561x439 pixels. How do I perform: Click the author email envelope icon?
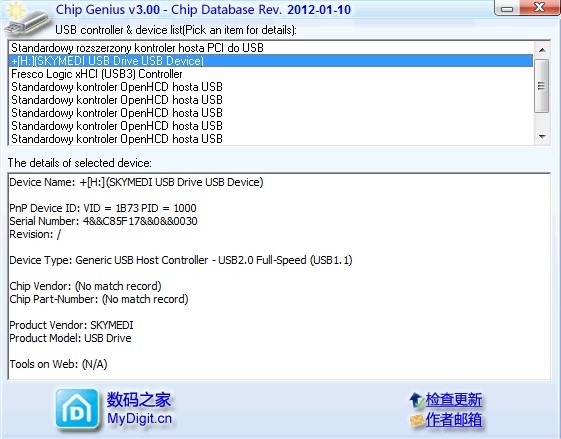click(416, 420)
